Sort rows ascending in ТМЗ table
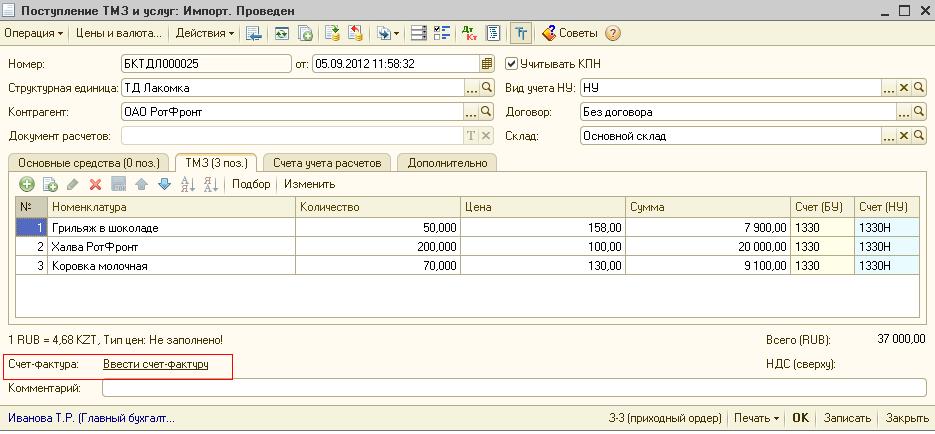 [188, 184]
